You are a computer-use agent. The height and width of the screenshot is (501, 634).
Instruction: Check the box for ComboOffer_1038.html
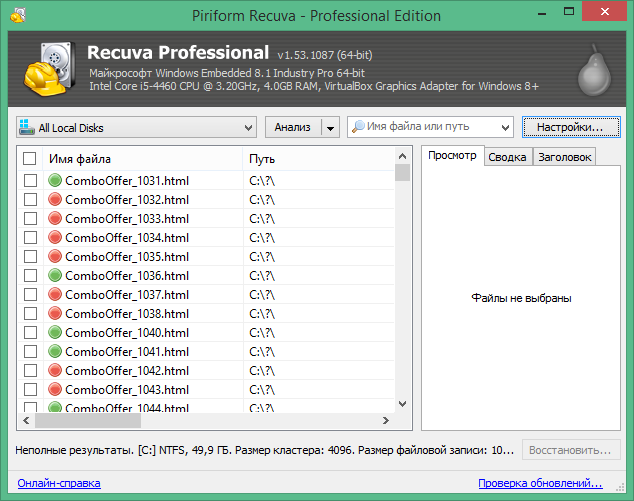[30, 313]
